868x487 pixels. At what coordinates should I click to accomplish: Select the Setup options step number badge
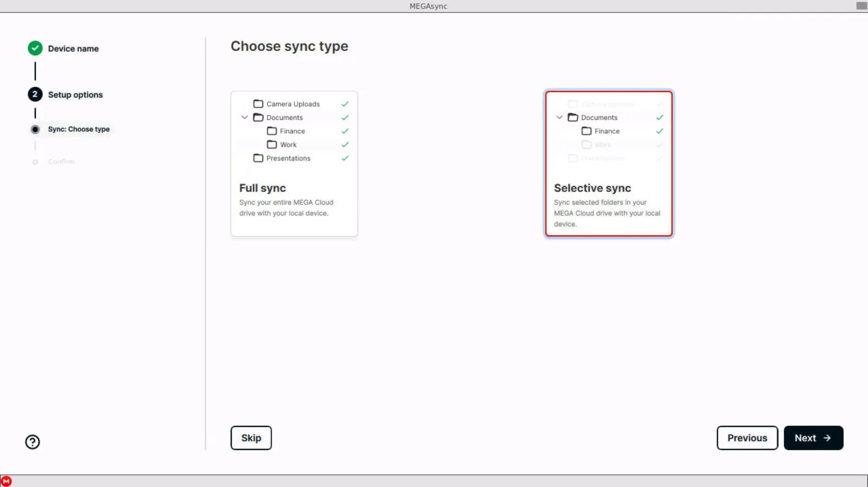click(x=35, y=94)
